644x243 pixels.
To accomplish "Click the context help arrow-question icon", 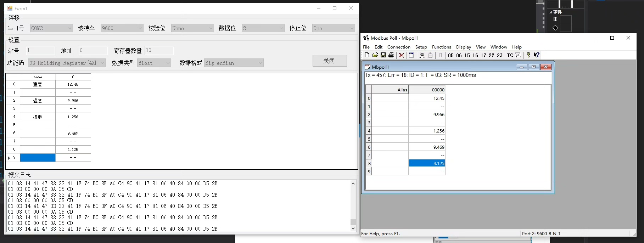I will click(537, 55).
